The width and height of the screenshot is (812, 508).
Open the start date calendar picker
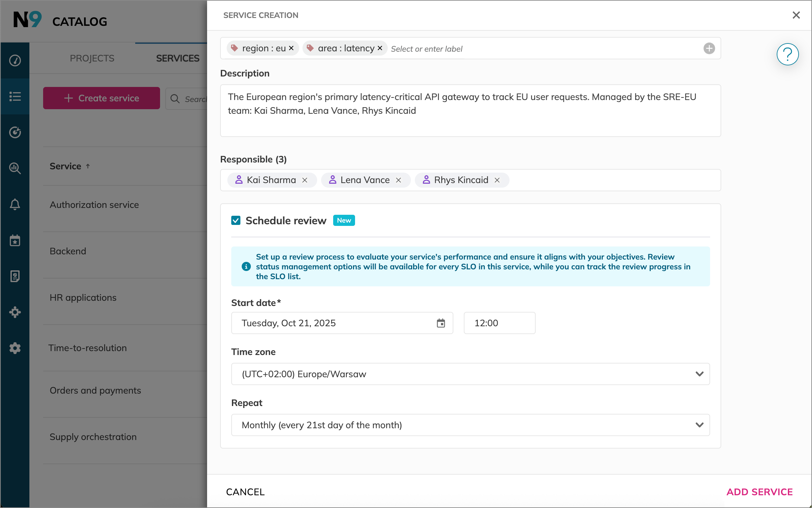click(x=441, y=323)
